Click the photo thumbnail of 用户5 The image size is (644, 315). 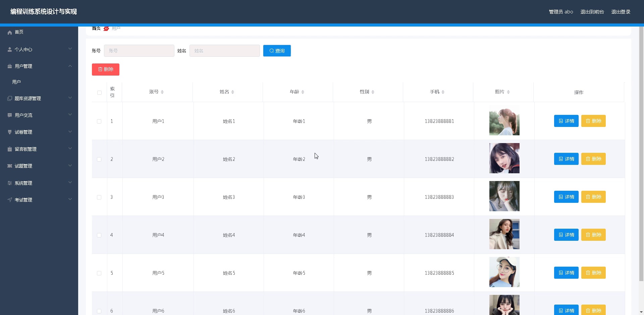pyautogui.click(x=504, y=272)
